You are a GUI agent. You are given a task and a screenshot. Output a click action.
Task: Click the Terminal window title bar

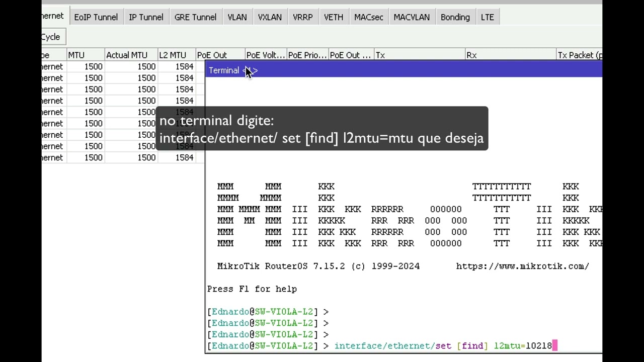(x=404, y=70)
